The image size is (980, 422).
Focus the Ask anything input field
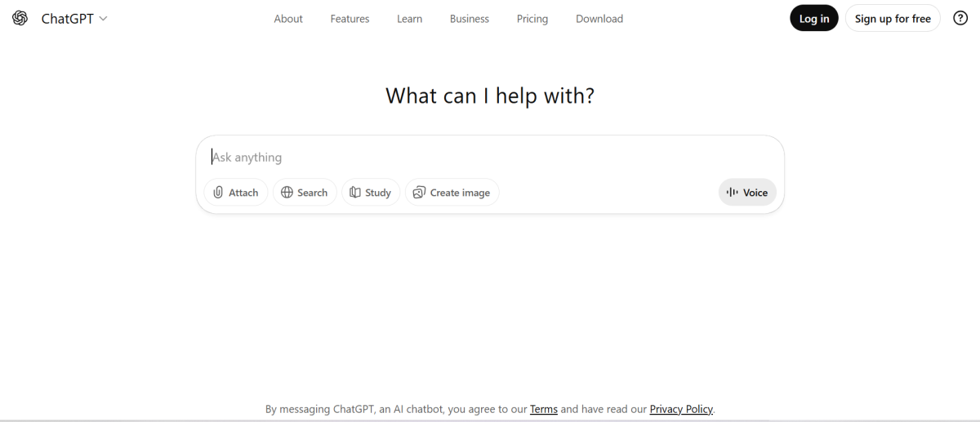coord(490,157)
